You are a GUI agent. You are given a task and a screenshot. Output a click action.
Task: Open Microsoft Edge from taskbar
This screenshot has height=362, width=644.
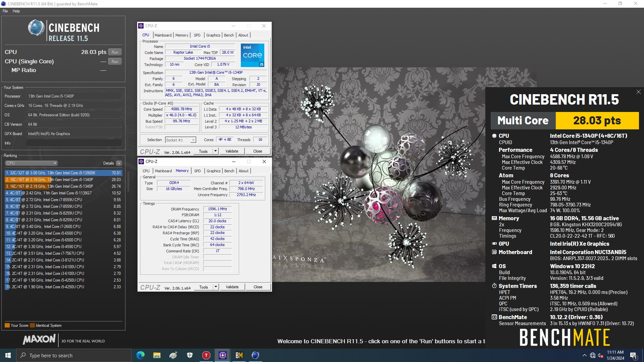141,355
